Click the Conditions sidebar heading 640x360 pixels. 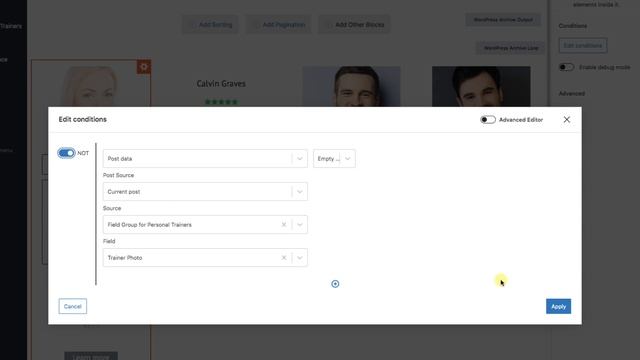(573, 26)
